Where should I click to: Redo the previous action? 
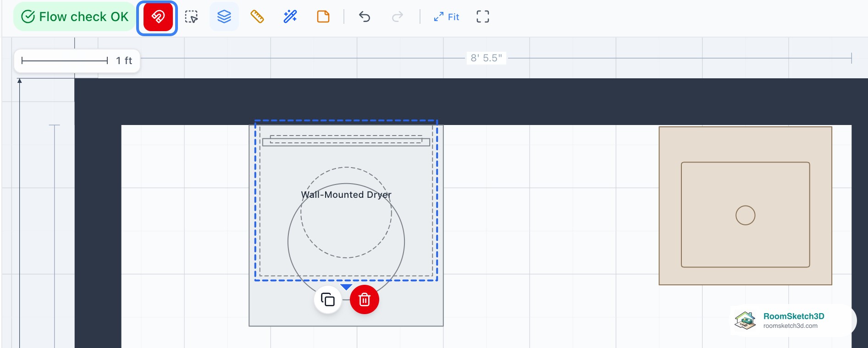[x=398, y=17]
